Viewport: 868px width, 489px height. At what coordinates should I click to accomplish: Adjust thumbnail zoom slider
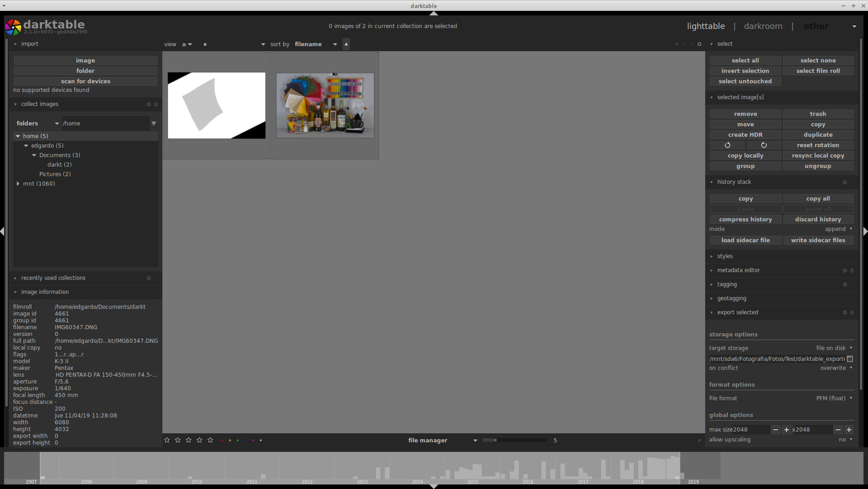tap(514, 440)
